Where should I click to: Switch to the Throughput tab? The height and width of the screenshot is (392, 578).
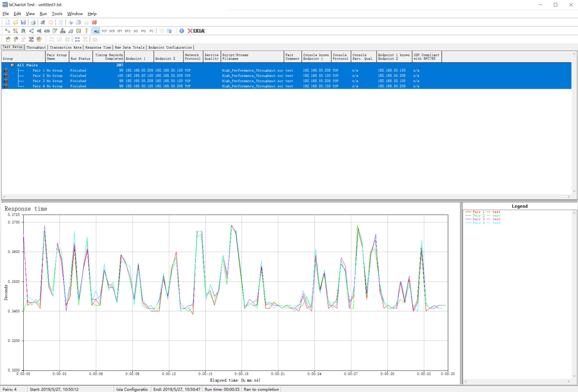(36, 47)
